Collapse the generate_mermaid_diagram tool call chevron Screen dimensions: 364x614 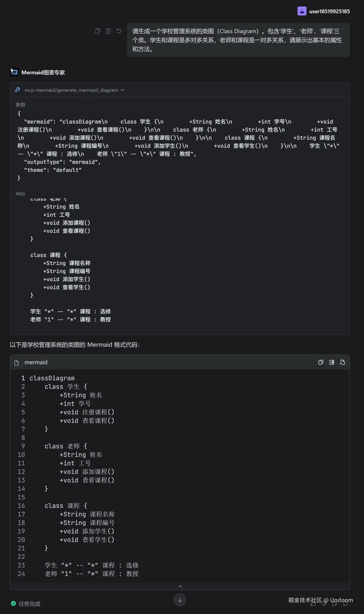coord(122,90)
